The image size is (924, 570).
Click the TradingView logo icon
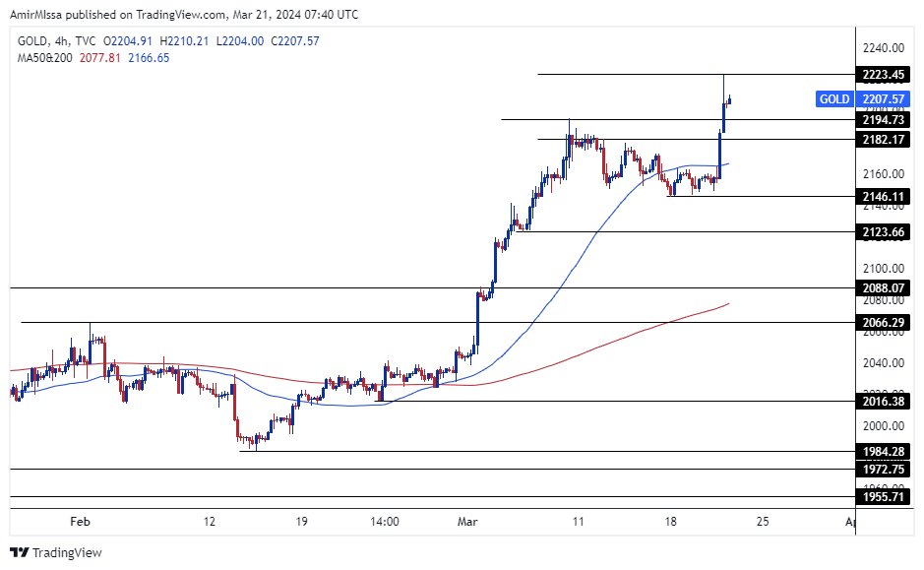coord(20,553)
